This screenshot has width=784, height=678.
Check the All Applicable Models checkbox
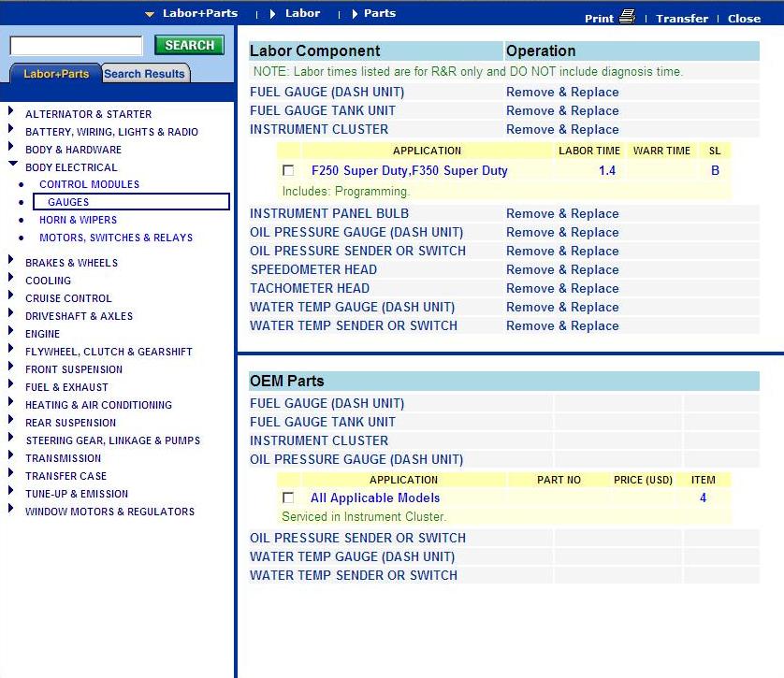(x=288, y=498)
